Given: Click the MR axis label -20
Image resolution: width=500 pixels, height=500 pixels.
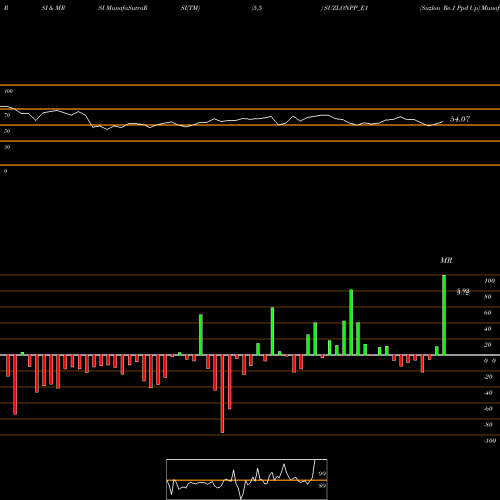Looking at the screenshot, I should pos(488,377).
